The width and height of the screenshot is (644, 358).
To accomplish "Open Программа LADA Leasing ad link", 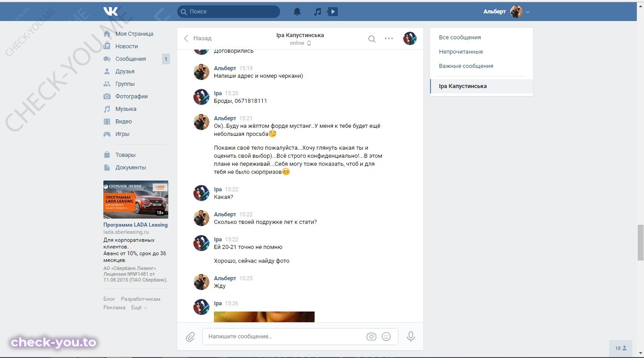I will pos(136,225).
